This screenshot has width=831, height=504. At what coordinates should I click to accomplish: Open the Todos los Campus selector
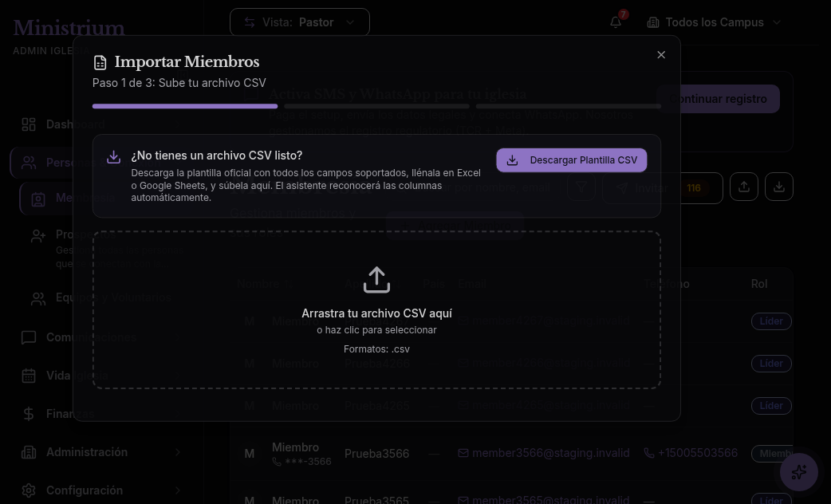click(714, 22)
